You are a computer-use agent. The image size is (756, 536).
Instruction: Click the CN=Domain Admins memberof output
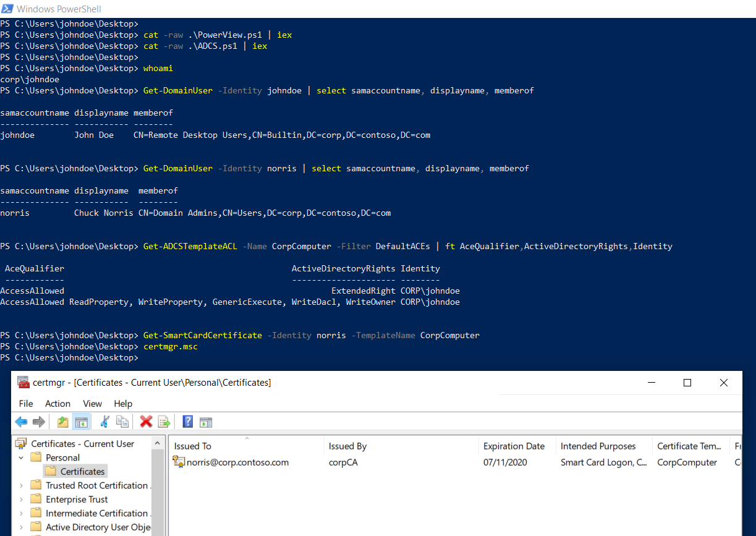pos(265,213)
